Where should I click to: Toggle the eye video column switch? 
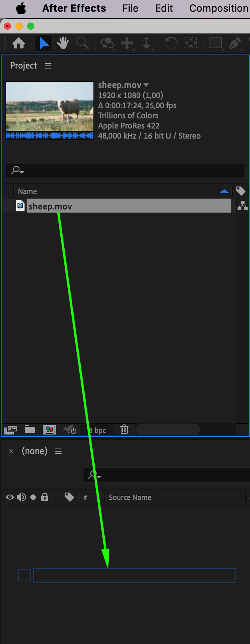coord(10,497)
